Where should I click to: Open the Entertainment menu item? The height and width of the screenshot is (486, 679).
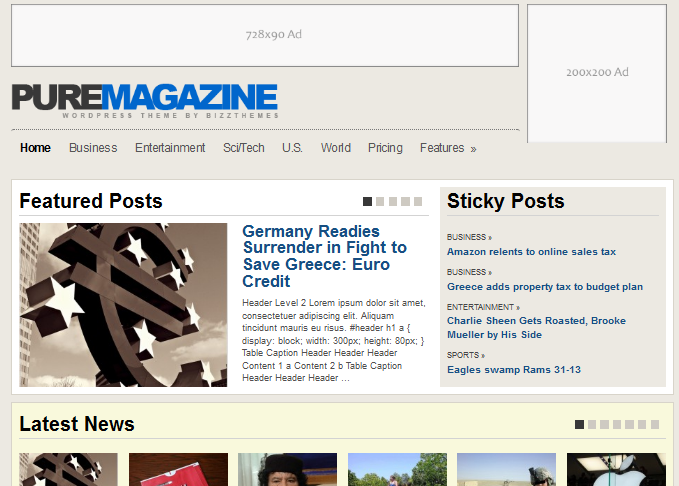coord(170,148)
